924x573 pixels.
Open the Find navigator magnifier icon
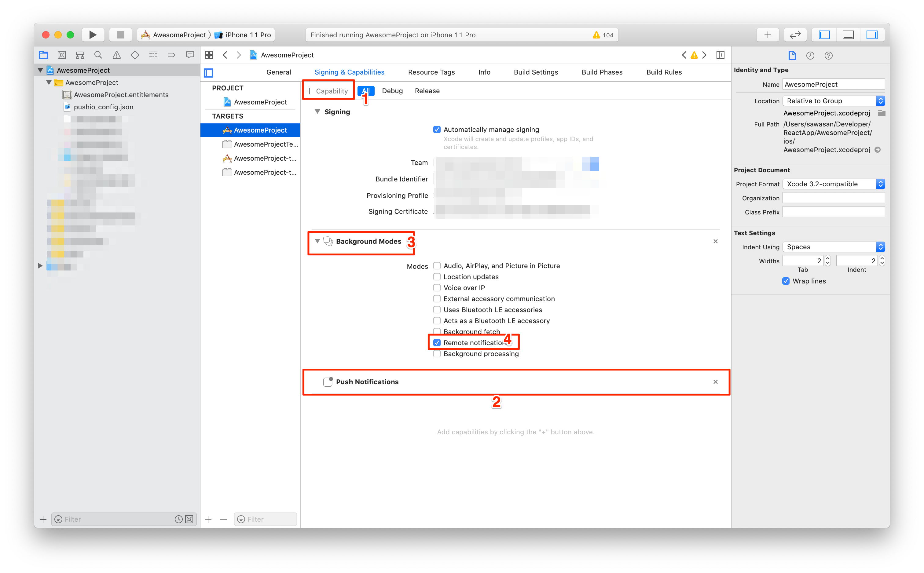(98, 55)
